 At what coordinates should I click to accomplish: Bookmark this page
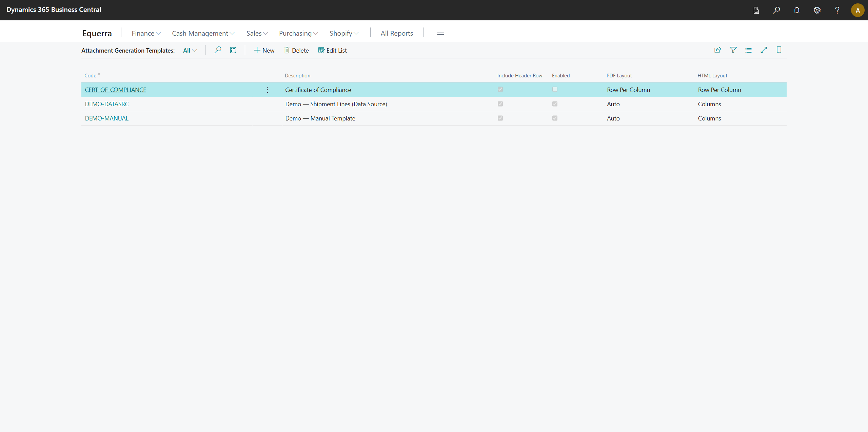[x=779, y=50]
